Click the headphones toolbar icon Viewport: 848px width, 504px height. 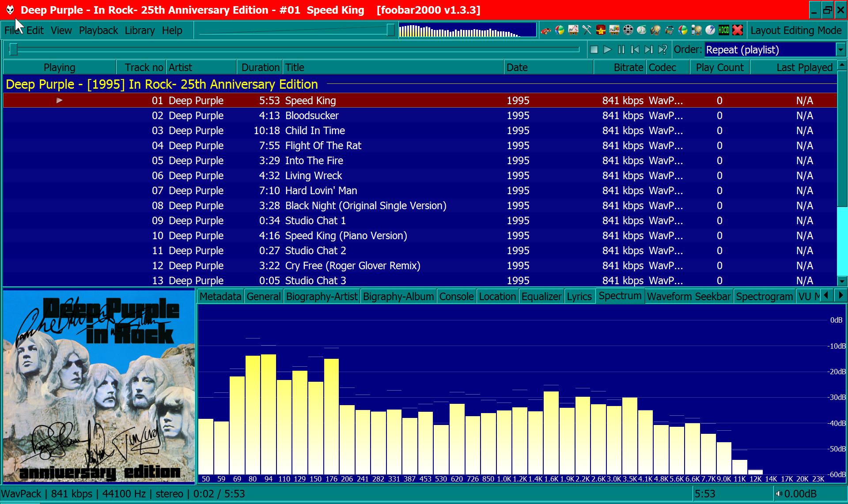click(670, 30)
